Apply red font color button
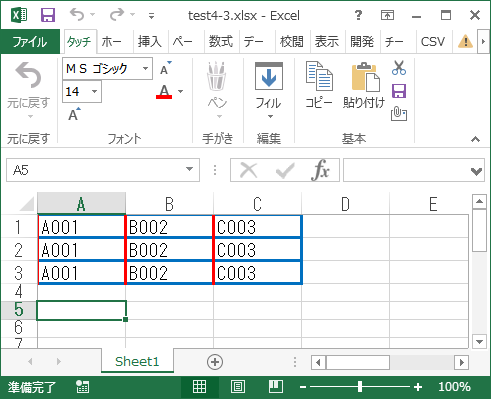Viewport: 491px width, 399px height. point(164,91)
